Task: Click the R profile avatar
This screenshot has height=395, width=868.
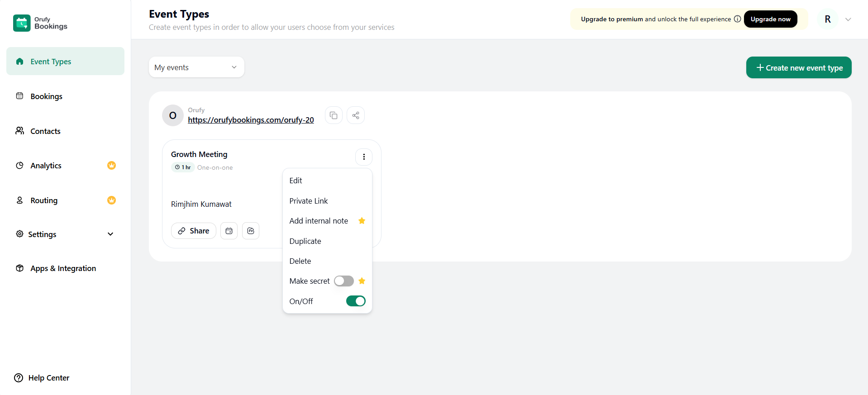Action: tap(827, 19)
